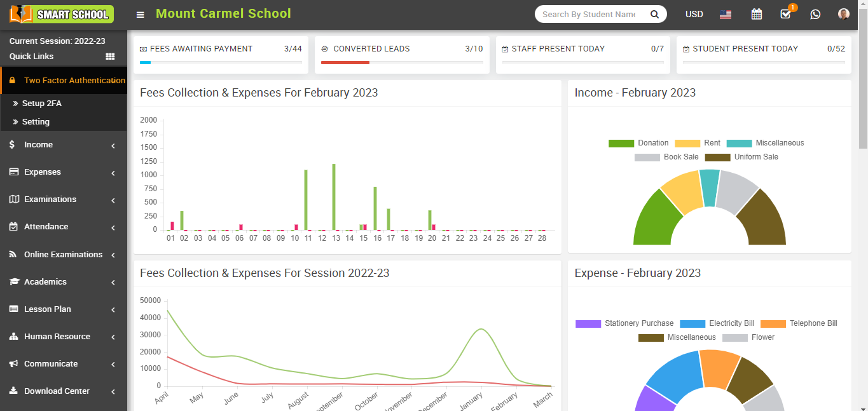Viewport: 868px width, 411px height.
Task: Select the USD currency button
Action: click(x=694, y=14)
